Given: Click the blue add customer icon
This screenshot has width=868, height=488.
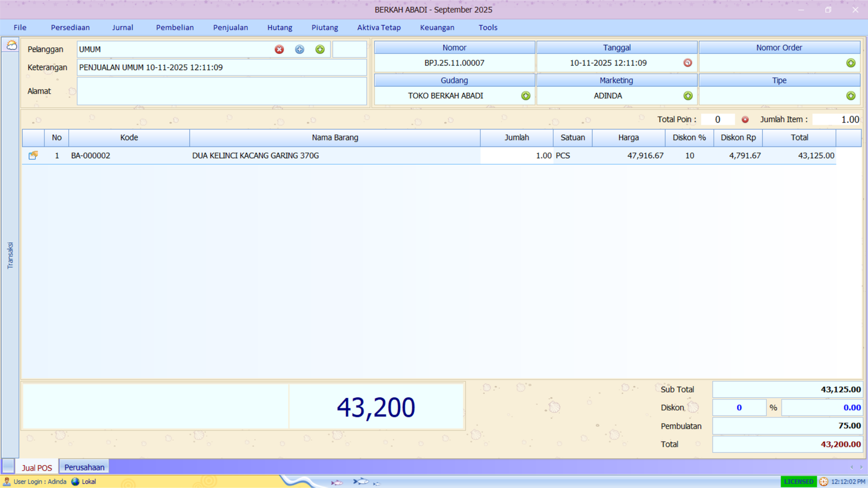Looking at the screenshot, I should coord(299,49).
